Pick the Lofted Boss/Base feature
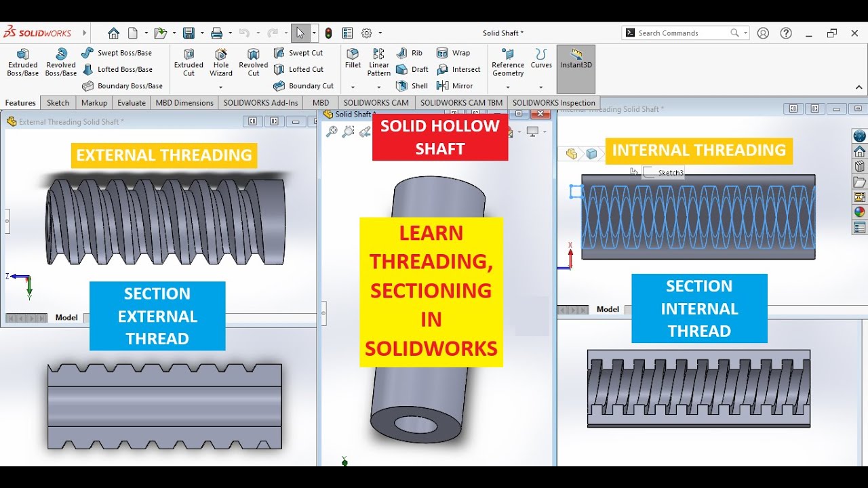The height and width of the screenshot is (488, 868). [117, 69]
